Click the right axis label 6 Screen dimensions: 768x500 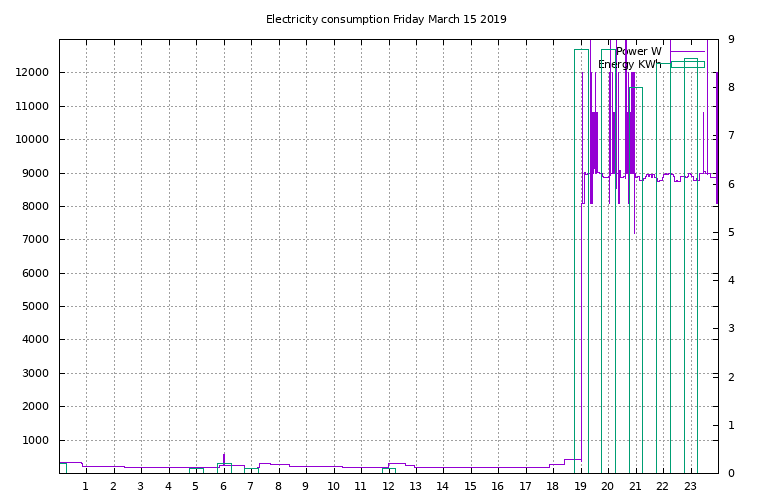point(731,184)
